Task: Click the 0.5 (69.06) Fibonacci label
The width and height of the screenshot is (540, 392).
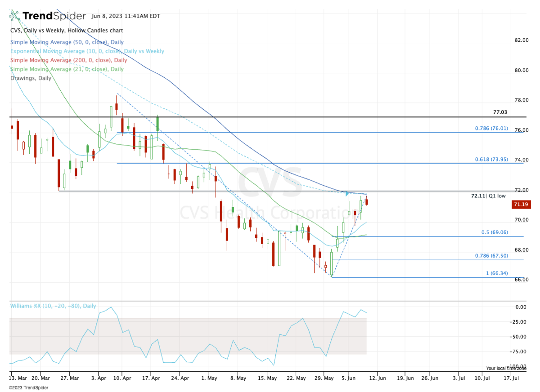Action: click(x=495, y=233)
